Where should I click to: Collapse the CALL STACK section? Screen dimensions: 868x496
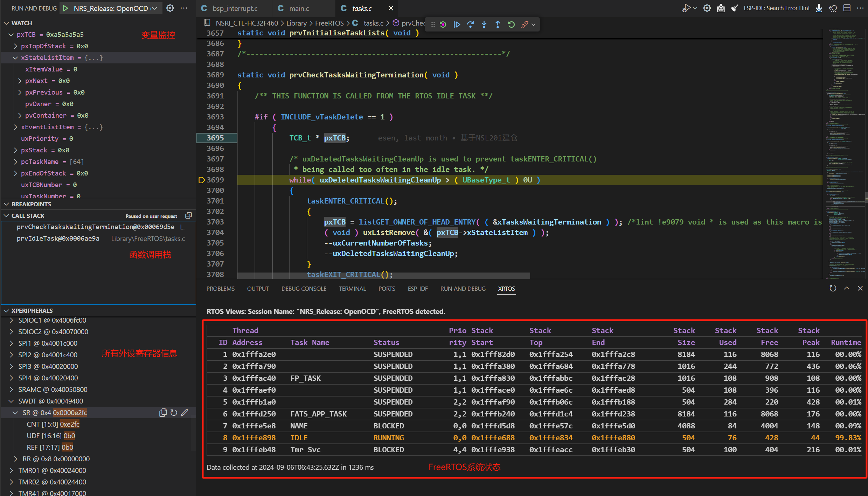6,216
